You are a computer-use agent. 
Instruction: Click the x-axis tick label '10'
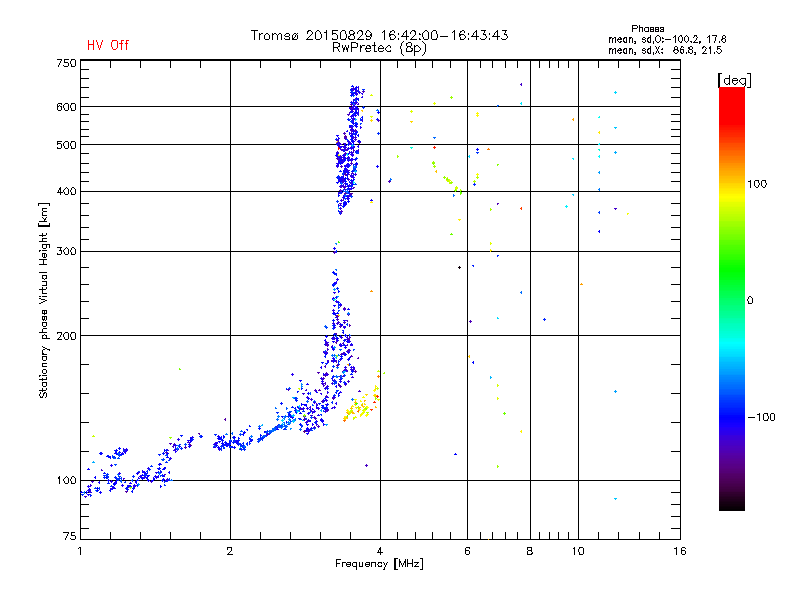[578, 551]
